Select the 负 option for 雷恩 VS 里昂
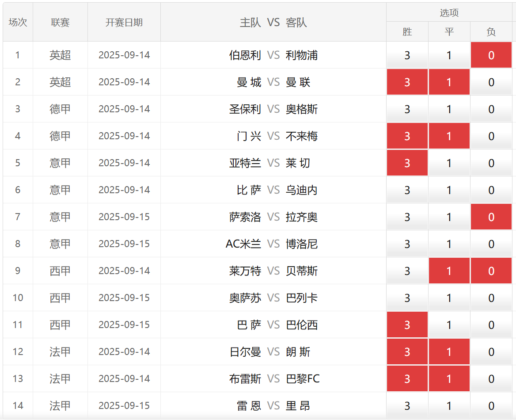Image resolution: width=516 pixels, height=420 pixels. tap(491, 406)
